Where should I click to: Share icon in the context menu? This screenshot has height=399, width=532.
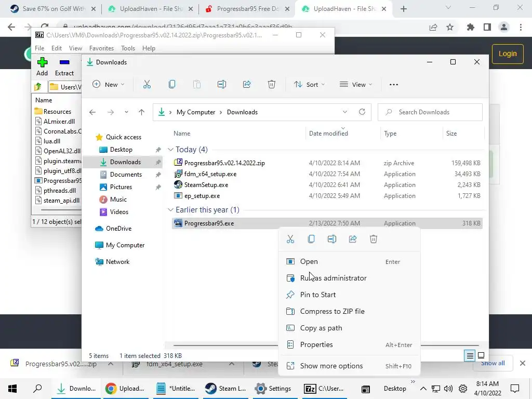[353, 239]
